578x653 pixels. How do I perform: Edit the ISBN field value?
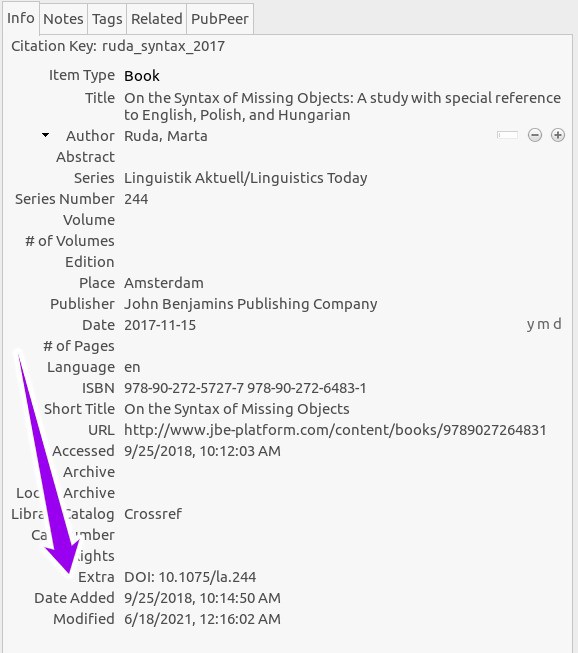245,388
